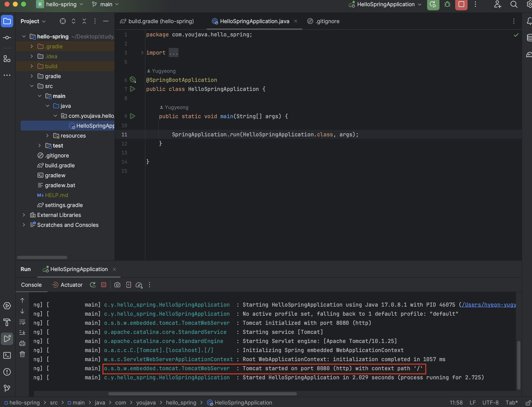The height and width of the screenshot is (407, 532).
Task: Click the Clear All trash icon in console
Action: point(22,354)
